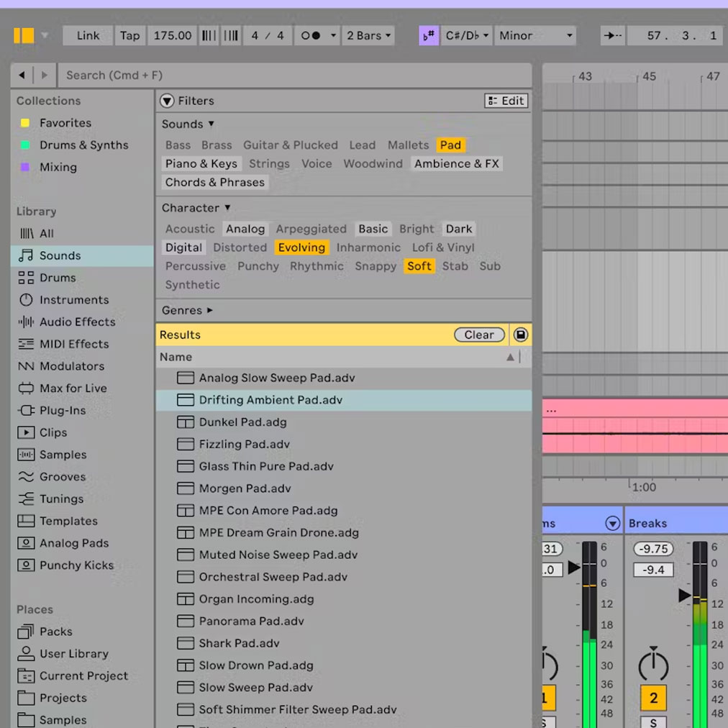Select Dunkel Pad.adg result
This screenshot has height=728, width=728.
coord(344,422)
